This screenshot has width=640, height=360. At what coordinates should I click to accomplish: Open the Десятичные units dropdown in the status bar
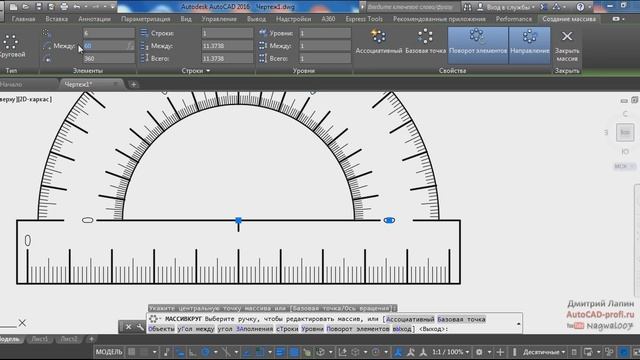544,352
